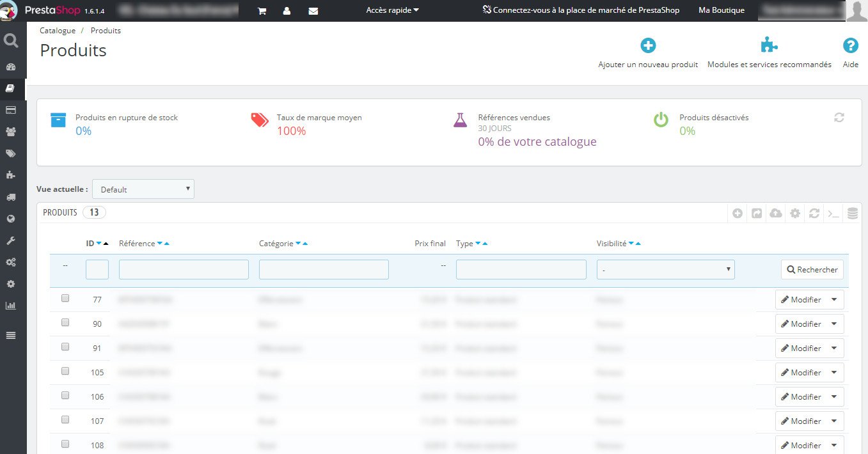The width and height of the screenshot is (868, 454).
Task: Open the Administration single cog icon in sidebar
Action: (x=10, y=284)
